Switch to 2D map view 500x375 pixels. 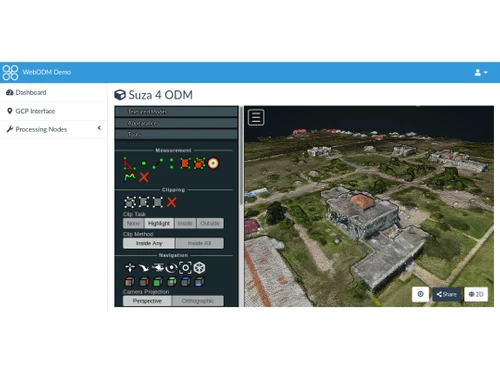click(x=476, y=294)
